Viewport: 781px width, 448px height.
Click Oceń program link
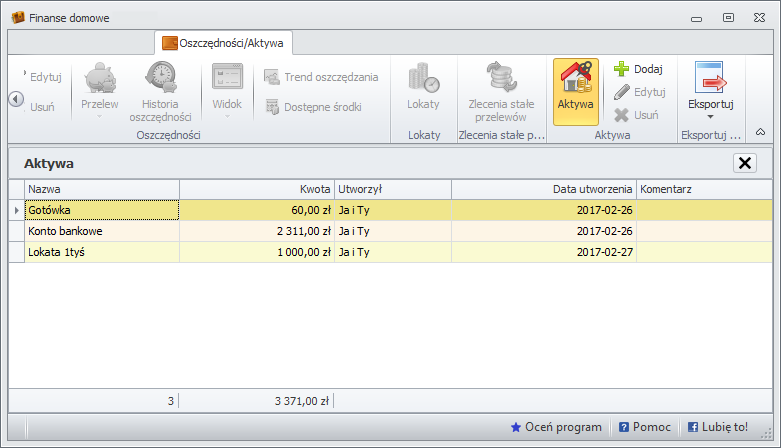coord(556,427)
